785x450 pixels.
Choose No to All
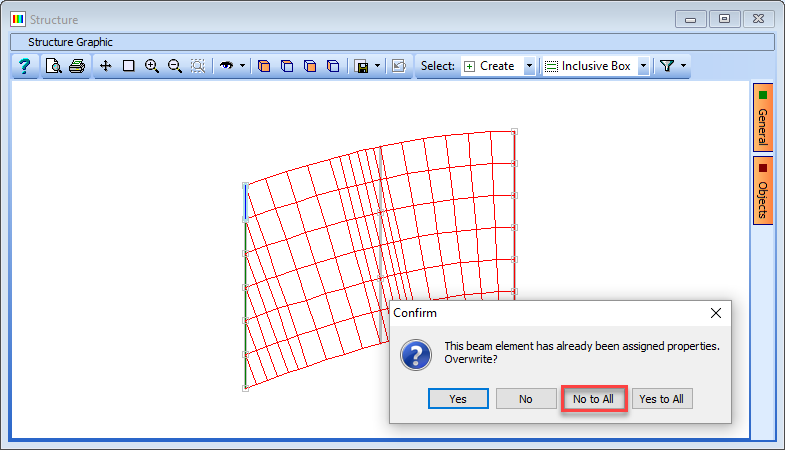[594, 399]
